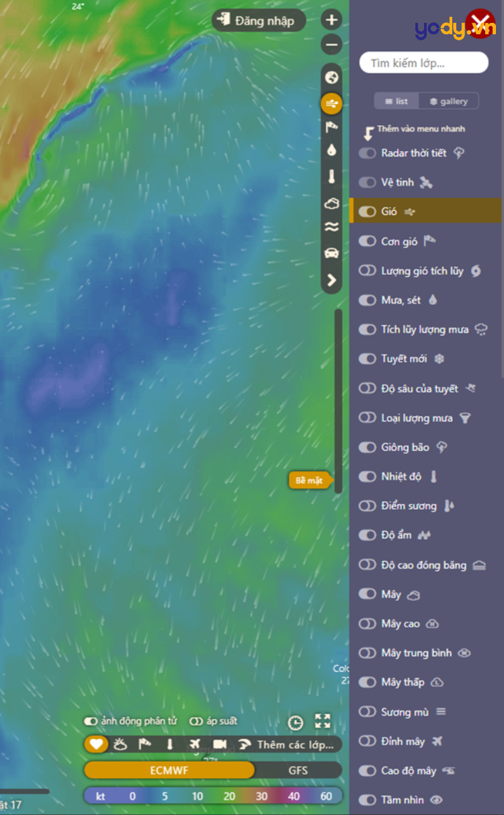The height and width of the screenshot is (815, 504).
Task: Expand the quick menu chevron arrow
Action: coord(331,280)
